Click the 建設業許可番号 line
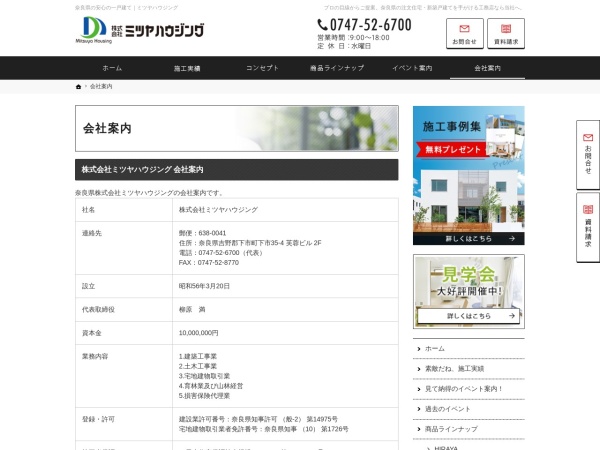 click(x=258, y=419)
